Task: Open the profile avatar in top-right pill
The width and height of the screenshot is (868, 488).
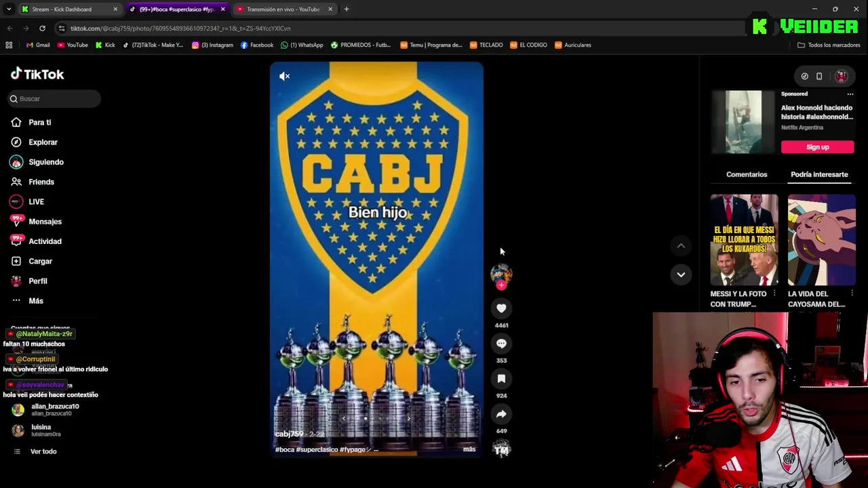Action: coord(841,77)
